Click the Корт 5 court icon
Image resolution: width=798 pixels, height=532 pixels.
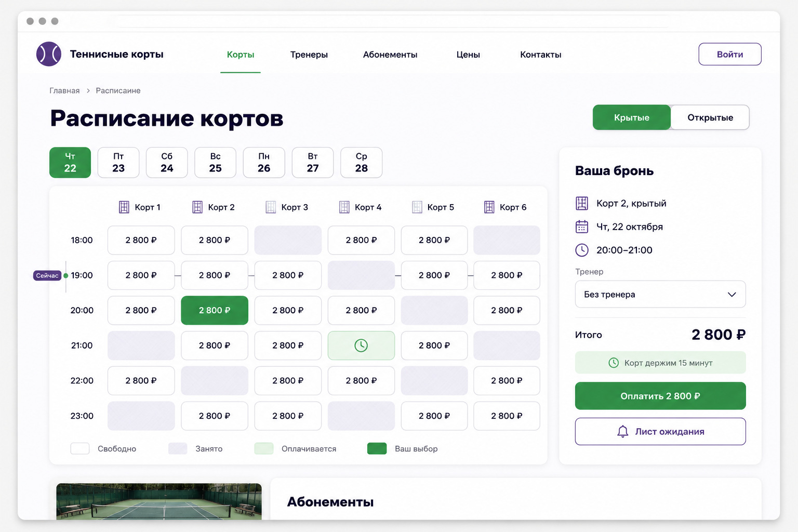(x=417, y=207)
